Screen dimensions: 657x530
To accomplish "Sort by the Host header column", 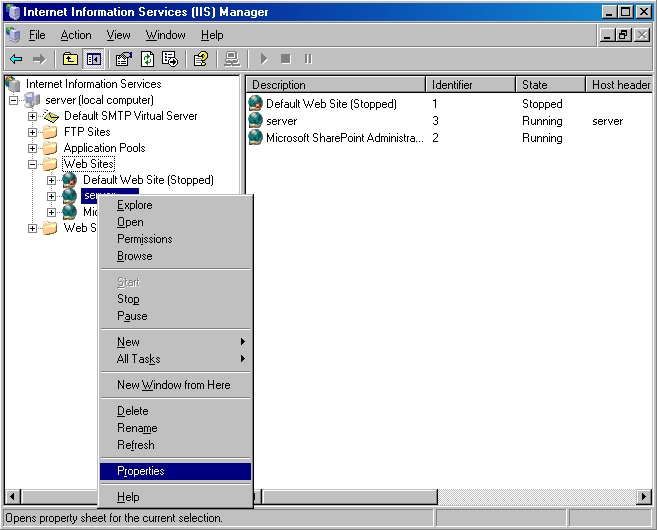I will point(619,85).
